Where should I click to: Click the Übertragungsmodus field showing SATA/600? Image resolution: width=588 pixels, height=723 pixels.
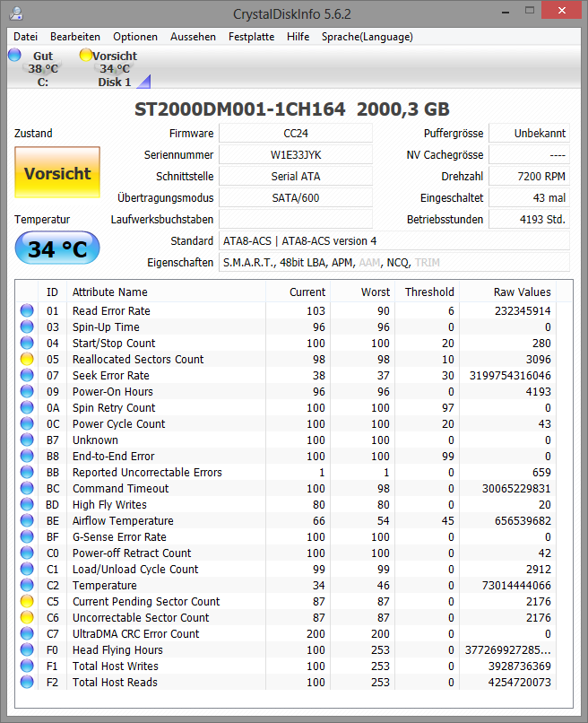pyautogui.click(x=296, y=198)
